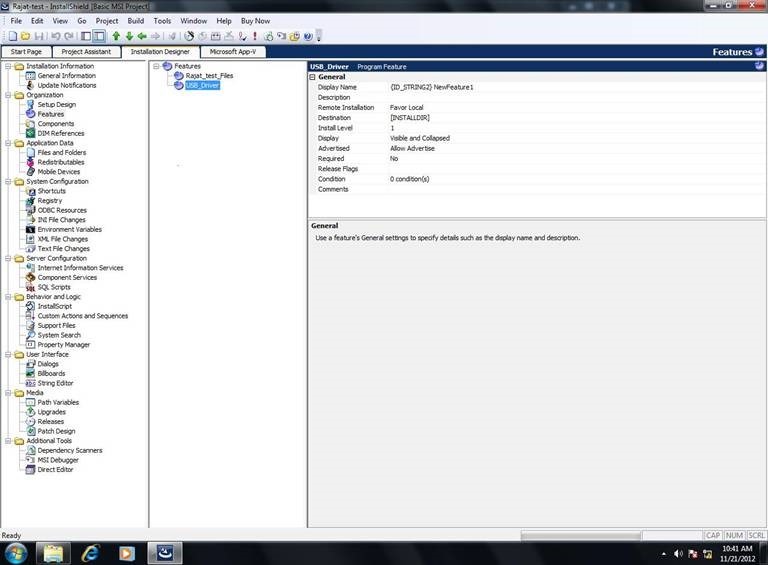Toggle the view list pane toolbar button

point(86,36)
